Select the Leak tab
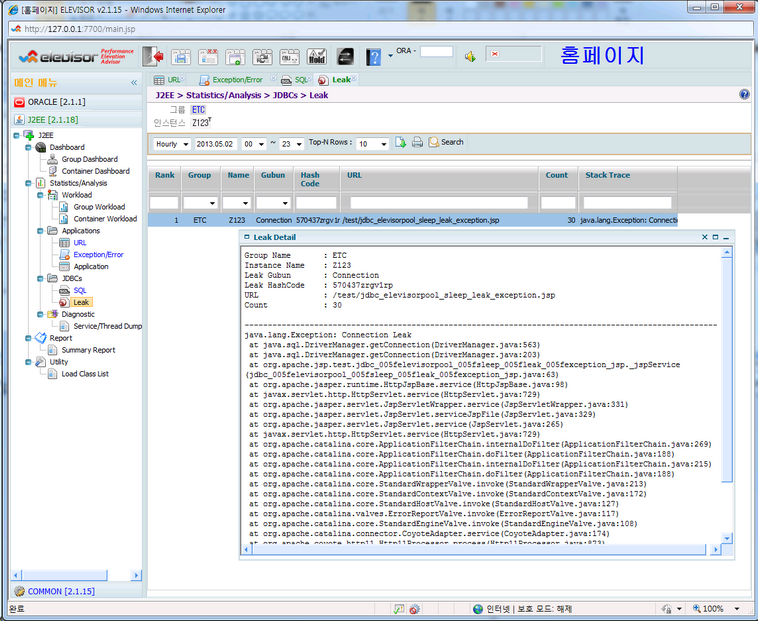 tap(337, 80)
